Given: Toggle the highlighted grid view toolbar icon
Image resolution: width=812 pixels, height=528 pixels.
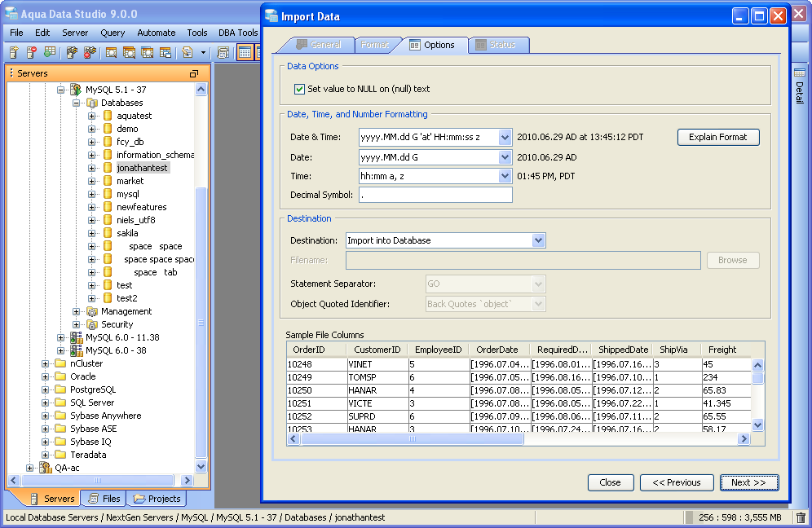Looking at the screenshot, I should point(245,52).
